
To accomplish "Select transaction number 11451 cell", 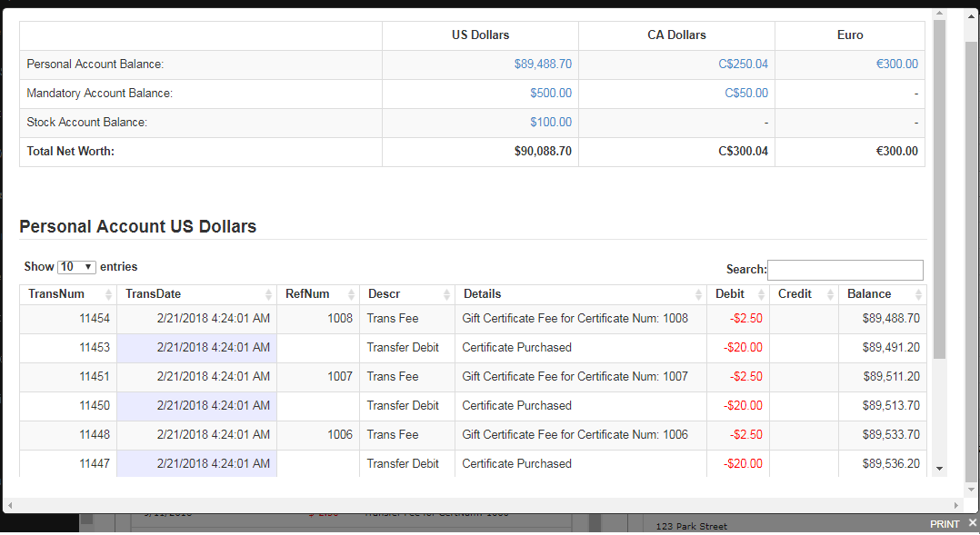I will pos(68,377).
